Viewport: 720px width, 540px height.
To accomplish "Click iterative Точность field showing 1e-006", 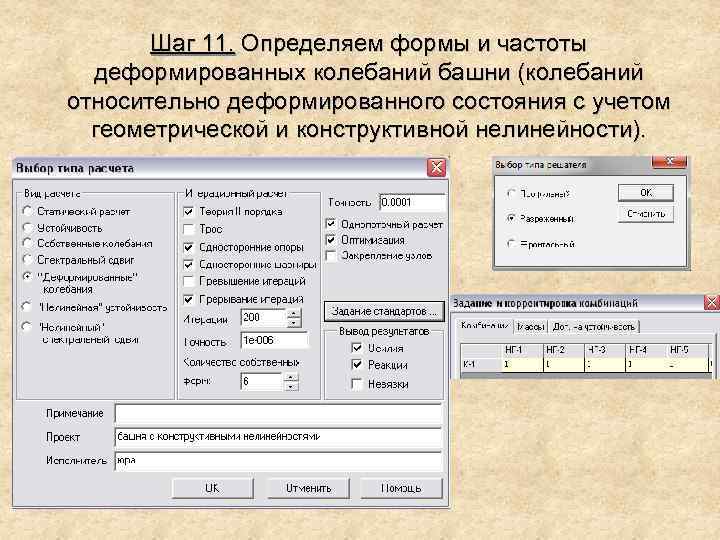I will tap(275, 340).
